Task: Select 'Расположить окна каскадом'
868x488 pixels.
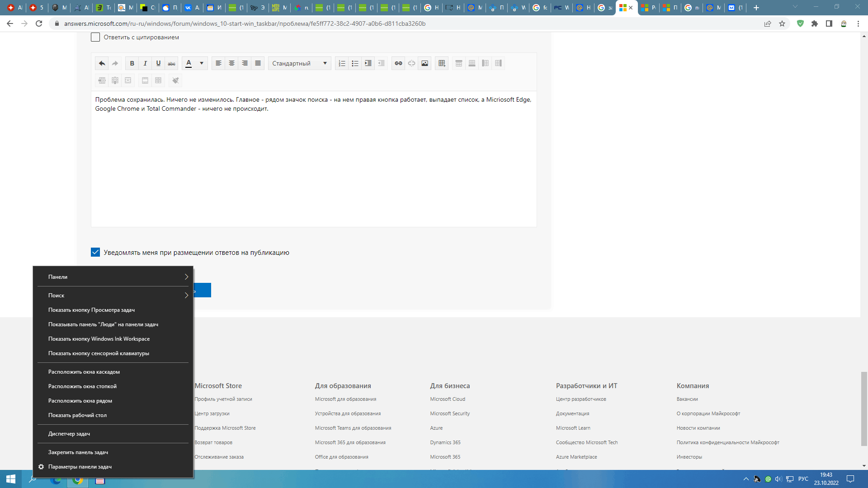Action: coord(113,372)
